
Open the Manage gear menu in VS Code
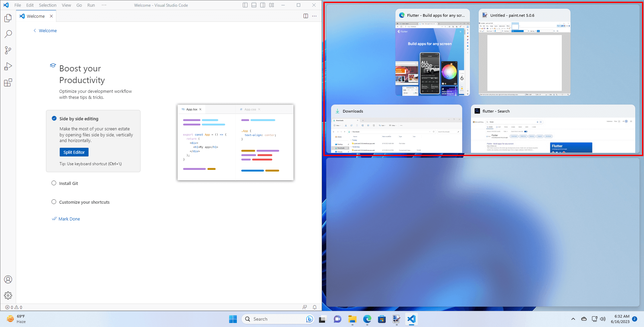tap(8, 295)
